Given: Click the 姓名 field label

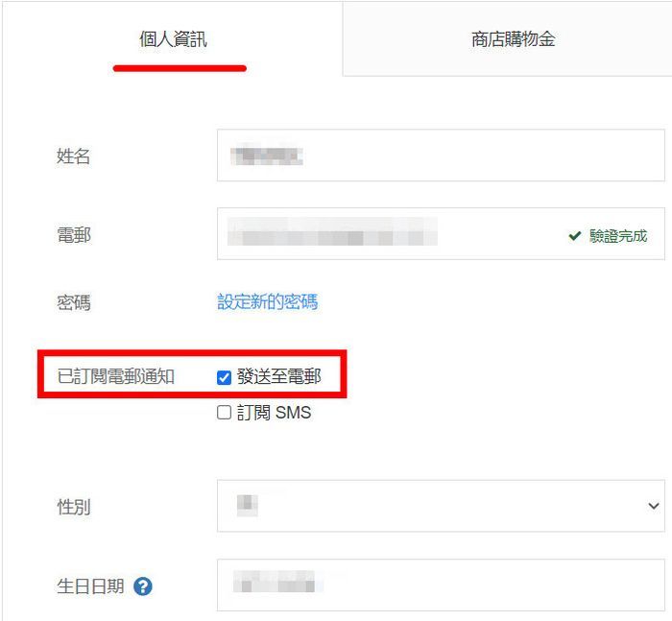Looking at the screenshot, I should pos(74,156).
